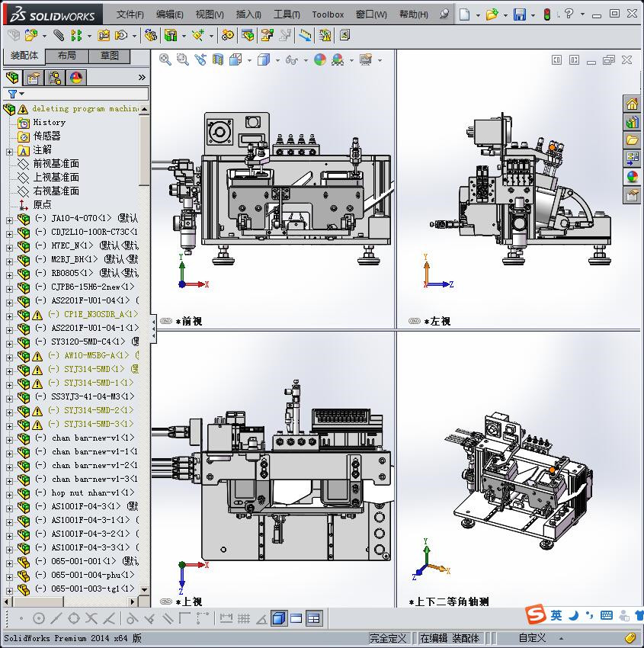Image resolution: width=644 pixels, height=648 pixels.
Task: Switch to the 布局 tab
Action: [66, 56]
